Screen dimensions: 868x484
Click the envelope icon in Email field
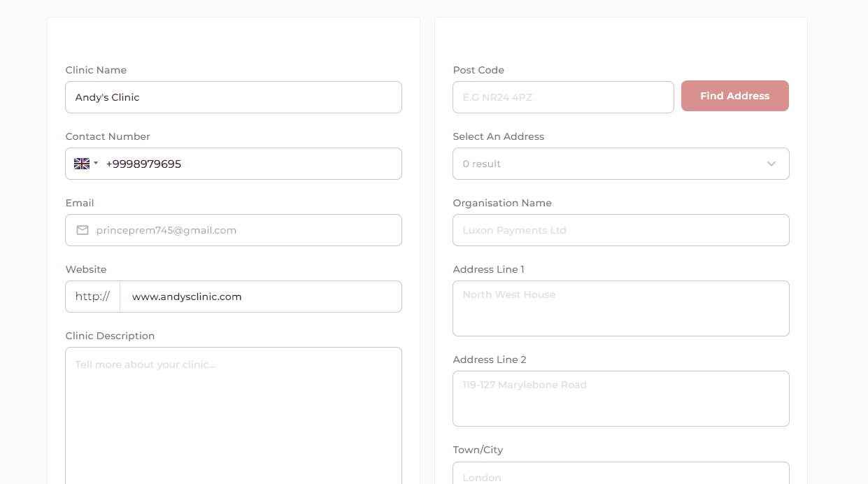click(x=83, y=230)
